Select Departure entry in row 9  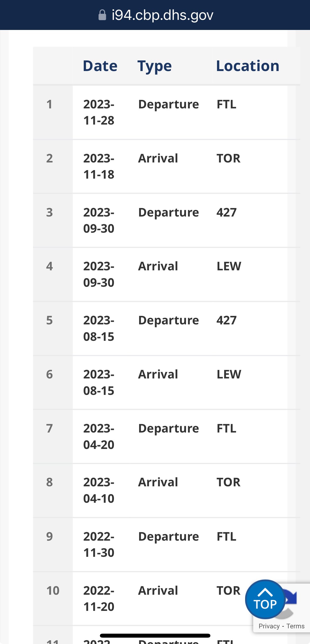click(x=169, y=537)
